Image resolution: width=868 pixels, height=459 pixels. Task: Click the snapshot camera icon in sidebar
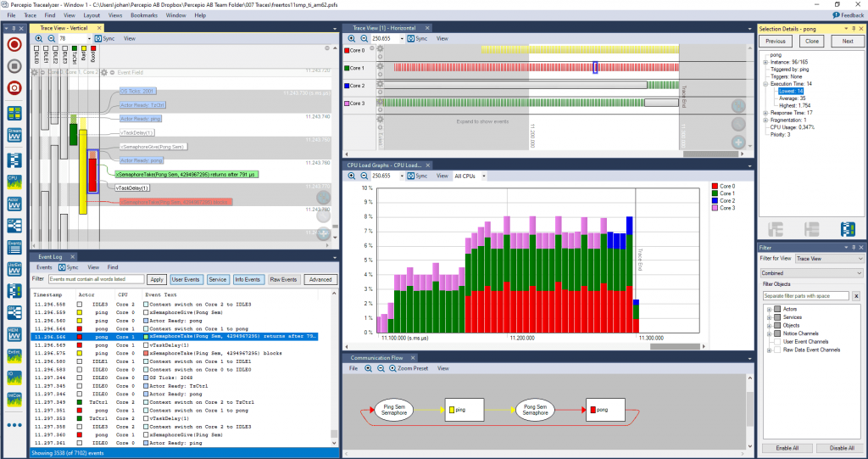pos(14,87)
